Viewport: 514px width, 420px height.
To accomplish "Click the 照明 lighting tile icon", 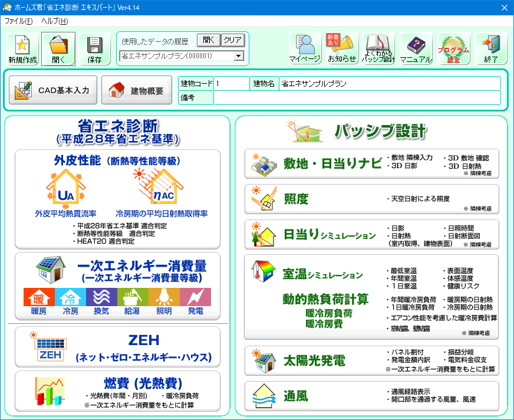I will (x=164, y=297).
